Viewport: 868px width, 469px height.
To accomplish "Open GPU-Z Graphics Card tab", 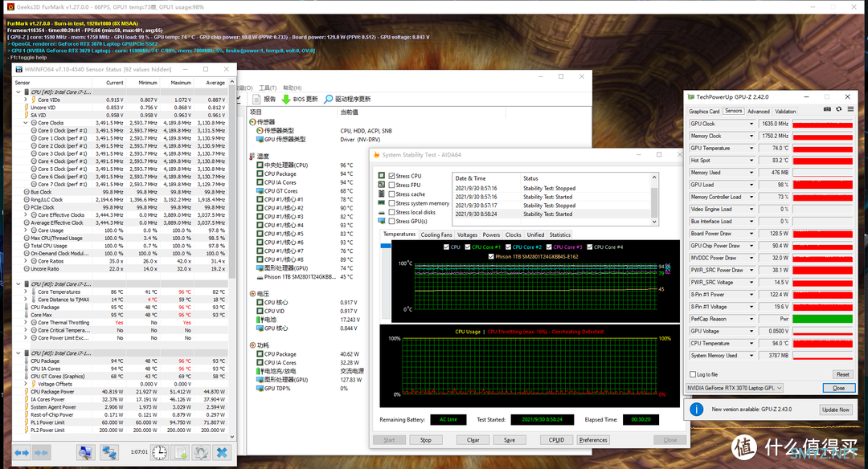I will coord(704,111).
